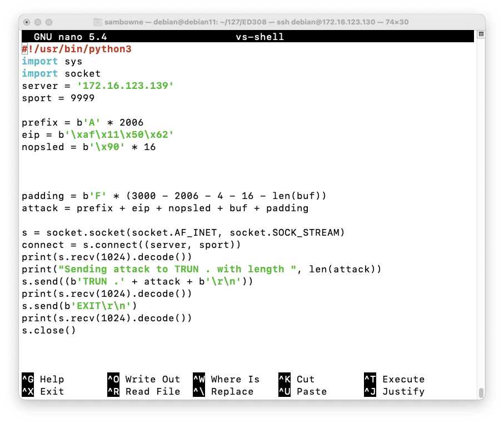This screenshot has width=504, height=423.
Task: Click the alternate screen icon at the top right
Action: pos(481,34)
